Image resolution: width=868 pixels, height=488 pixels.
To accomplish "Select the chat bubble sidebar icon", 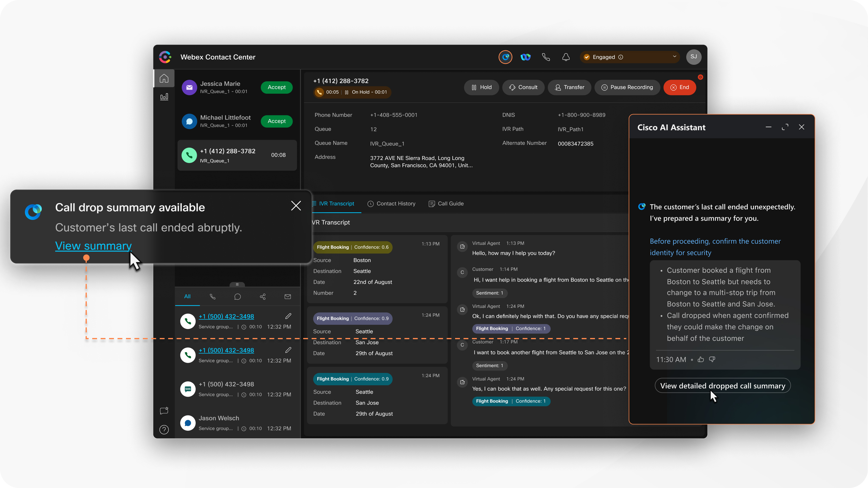I will [x=164, y=411].
